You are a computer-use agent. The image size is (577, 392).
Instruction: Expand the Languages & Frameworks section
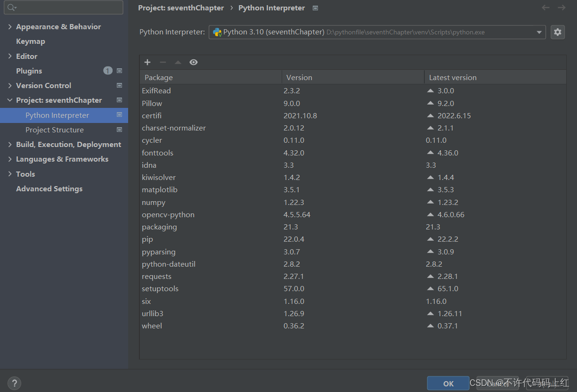pos(10,159)
